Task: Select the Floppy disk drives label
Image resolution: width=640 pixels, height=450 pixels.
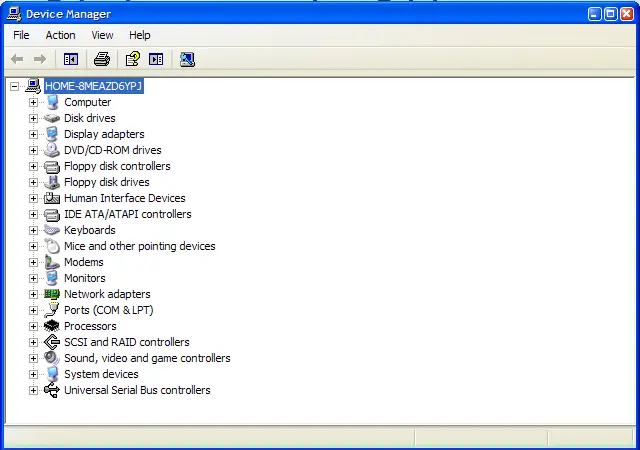Action: (x=107, y=182)
